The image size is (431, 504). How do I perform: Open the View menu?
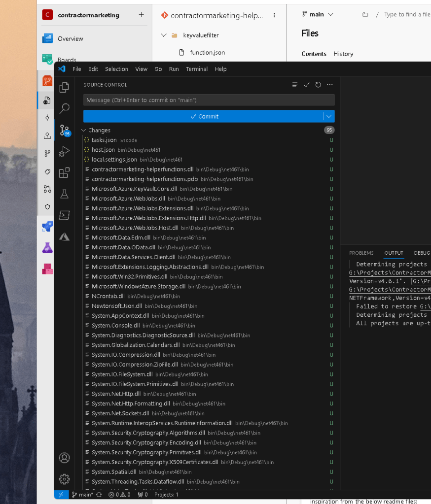coord(141,69)
